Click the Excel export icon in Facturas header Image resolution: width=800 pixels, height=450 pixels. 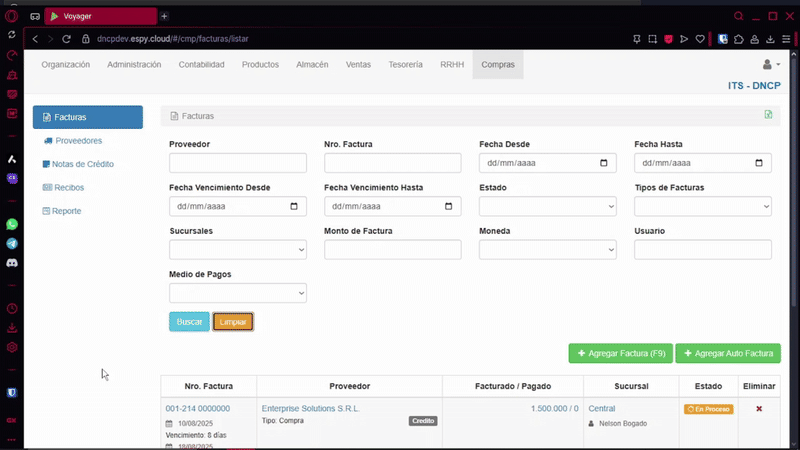[768, 115]
